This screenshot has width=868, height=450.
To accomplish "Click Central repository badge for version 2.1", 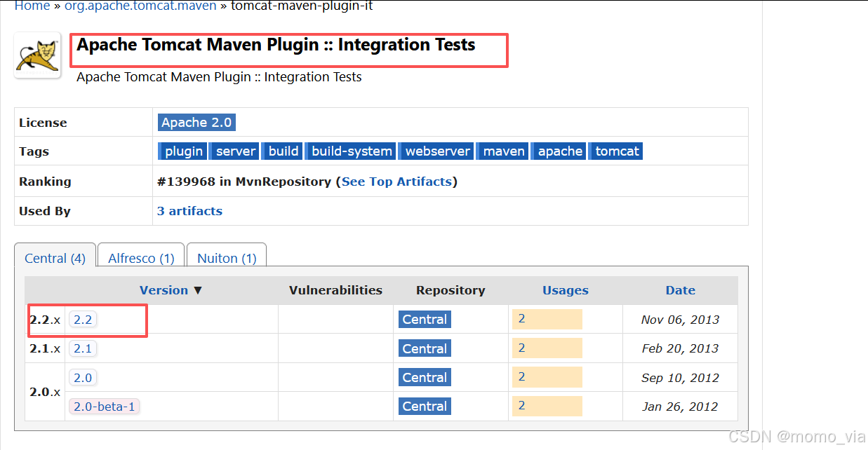I will click(x=425, y=348).
